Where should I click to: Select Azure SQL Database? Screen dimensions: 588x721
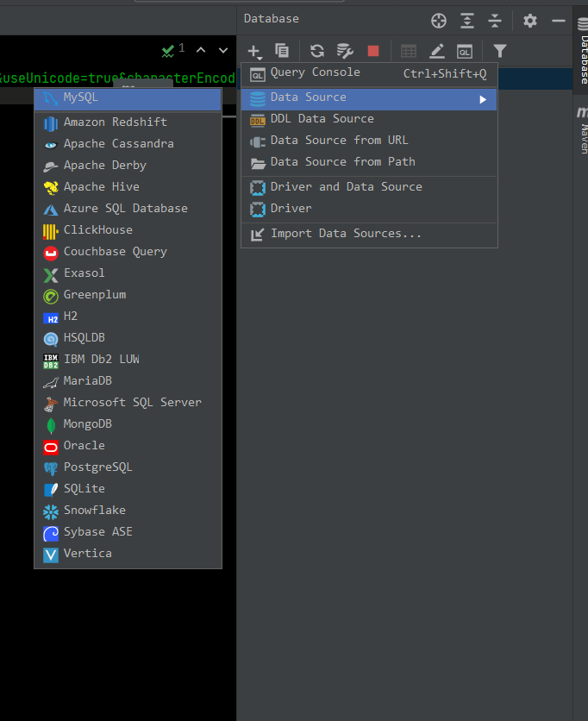pyautogui.click(x=128, y=210)
